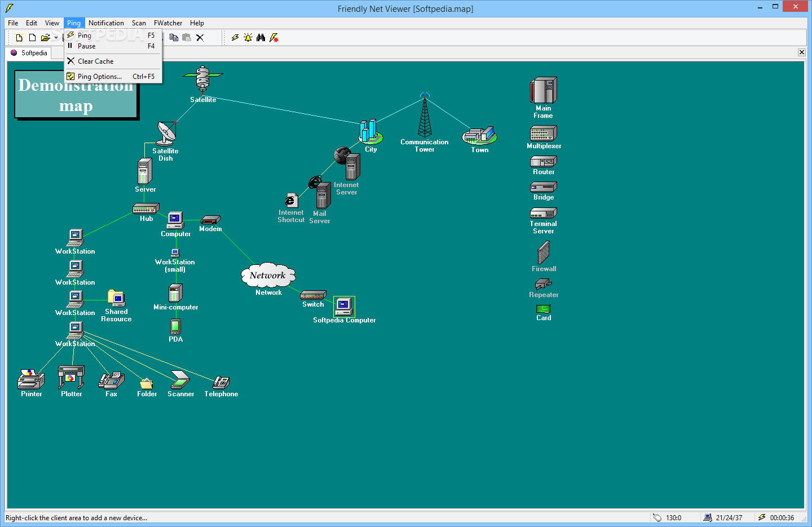
Task: Open the Scan menu
Action: pyautogui.click(x=139, y=23)
